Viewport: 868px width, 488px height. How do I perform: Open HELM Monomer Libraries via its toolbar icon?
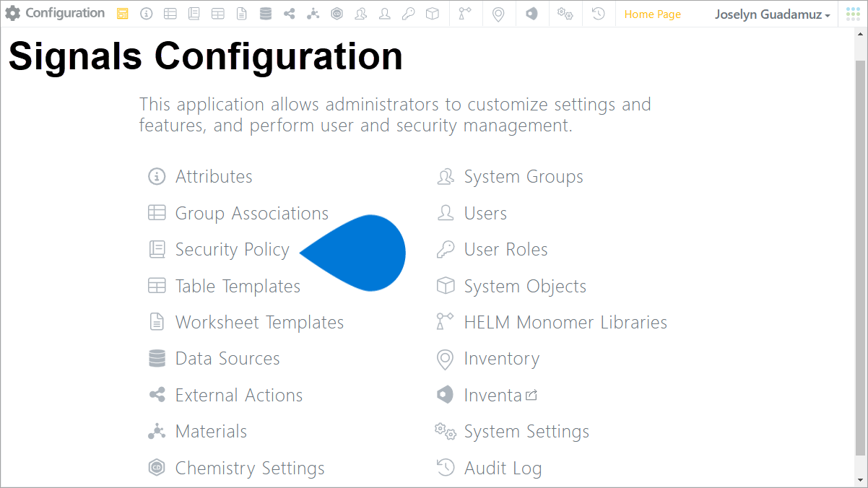[465, 14]
